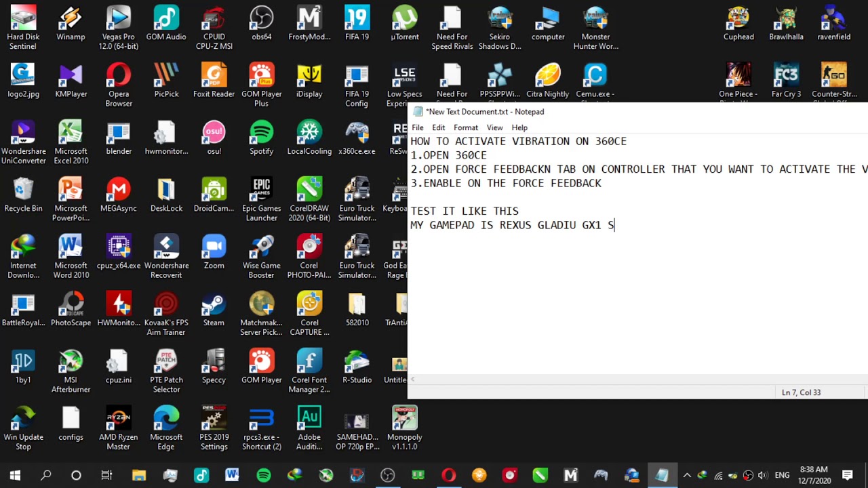Image resolution: width=868 pixels, height=488 pixels.
Task: Open the obs64 desktop shortcut
Action: click(262, 24)
